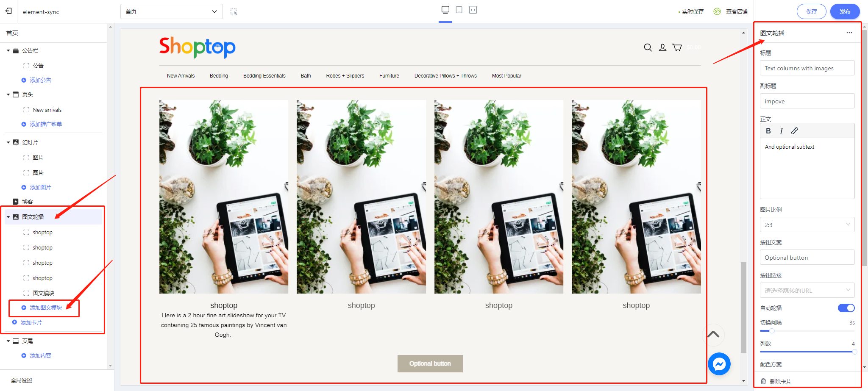
Task: Apply bold formatting in 正文 editor
Action: coord(768,131)
